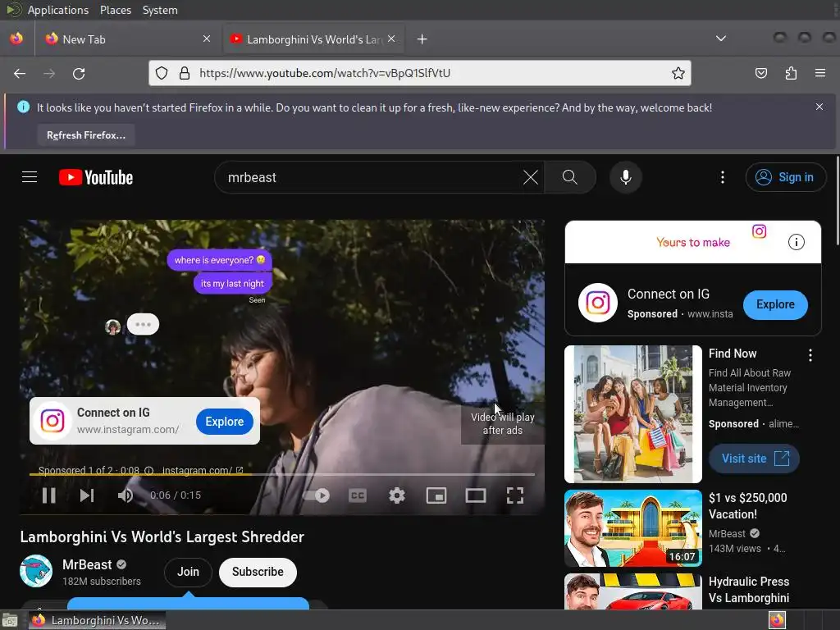Open player settings gear
840x630 pixels.
pyautogui.click(x=397, y=495)
